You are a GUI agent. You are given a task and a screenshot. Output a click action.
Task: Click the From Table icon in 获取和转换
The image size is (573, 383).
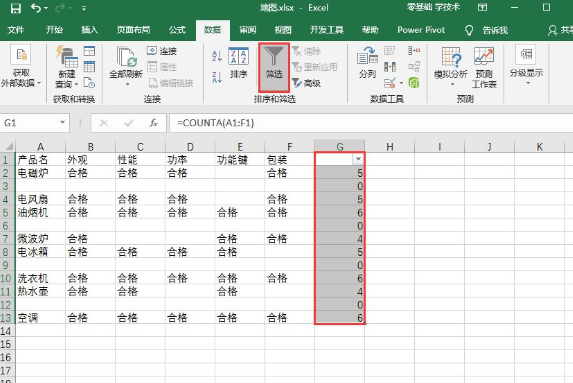click(89, 67)
